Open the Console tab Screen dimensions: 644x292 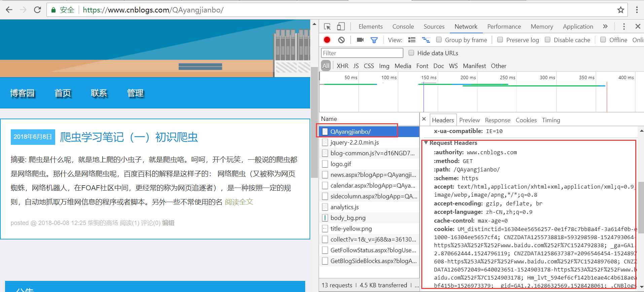(x=403, y=27)
